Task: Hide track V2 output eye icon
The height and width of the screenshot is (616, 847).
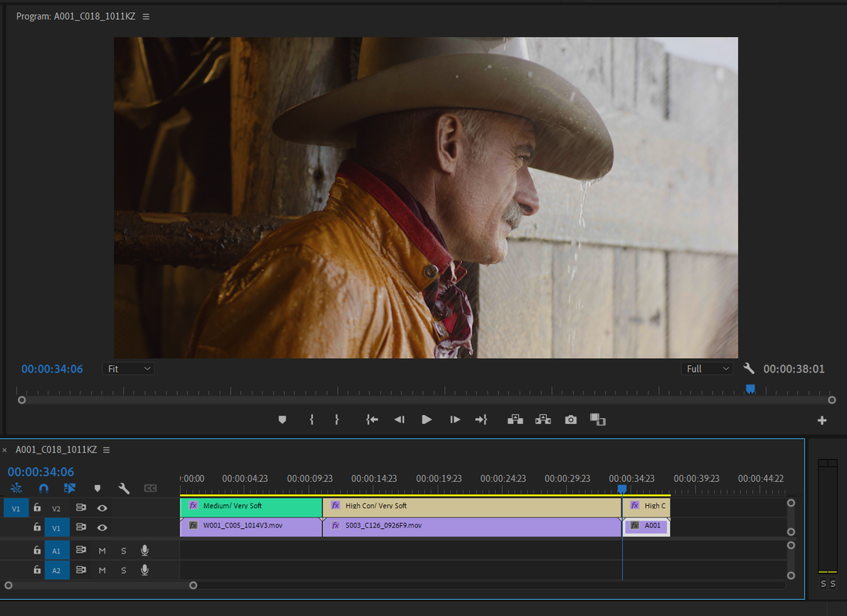Action: coord(102,508)
